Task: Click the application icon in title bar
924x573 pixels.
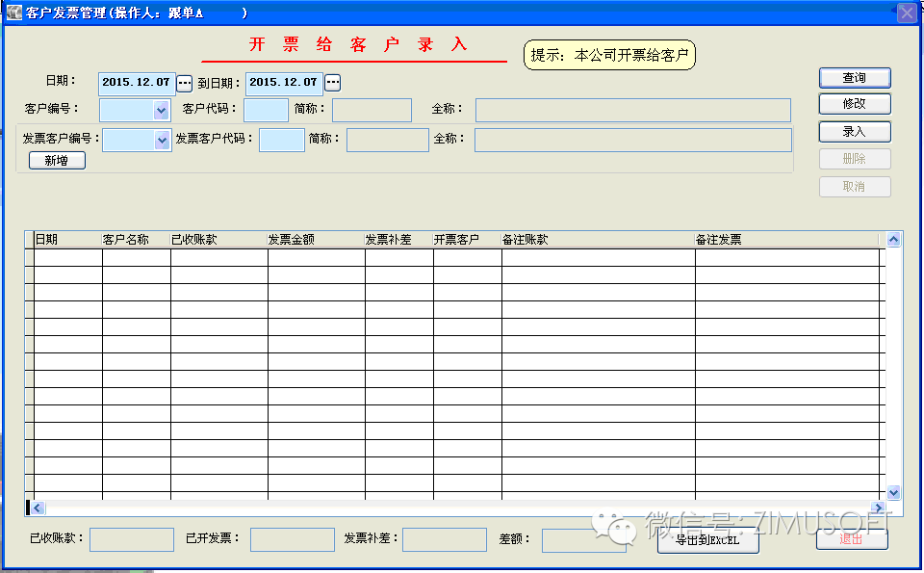Action: [13, 13]
